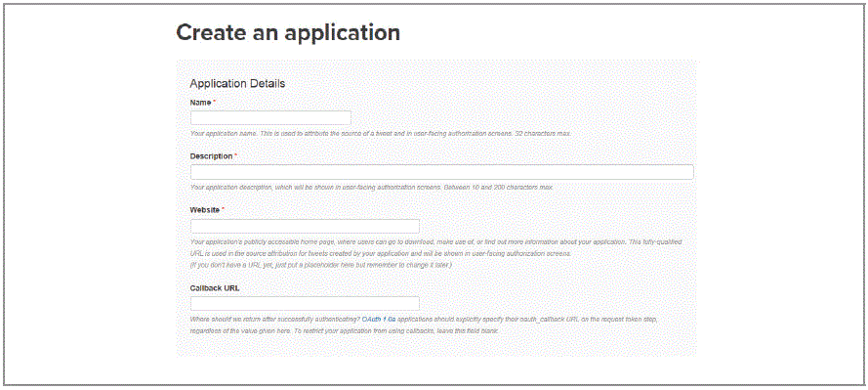Focus the Website input field

305,226
